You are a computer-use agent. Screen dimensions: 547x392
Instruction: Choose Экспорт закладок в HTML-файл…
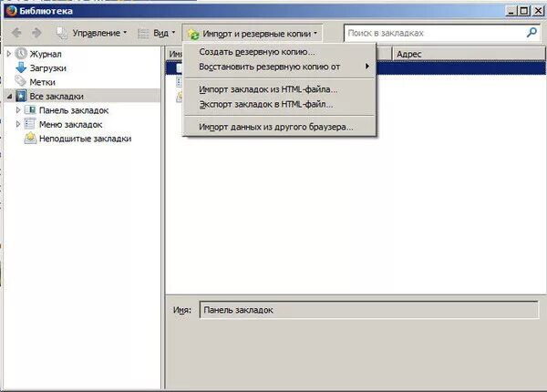280,104
